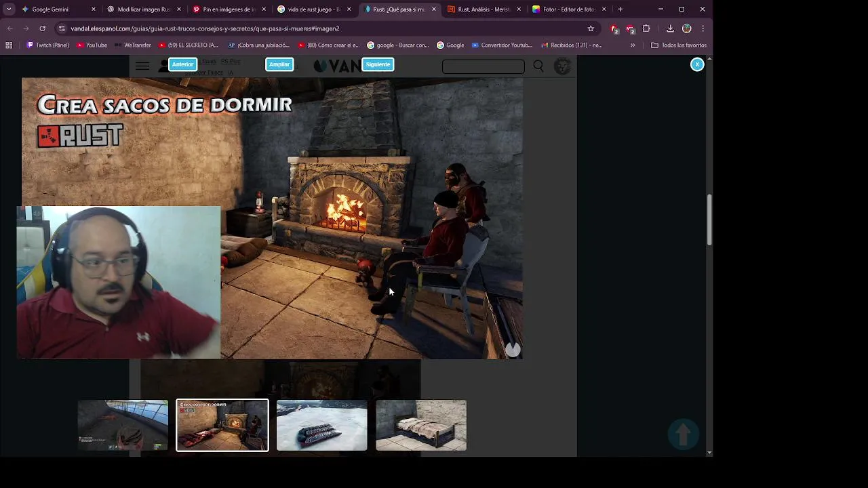Select the first gallery thumbnail

click(x=123, y=425)
